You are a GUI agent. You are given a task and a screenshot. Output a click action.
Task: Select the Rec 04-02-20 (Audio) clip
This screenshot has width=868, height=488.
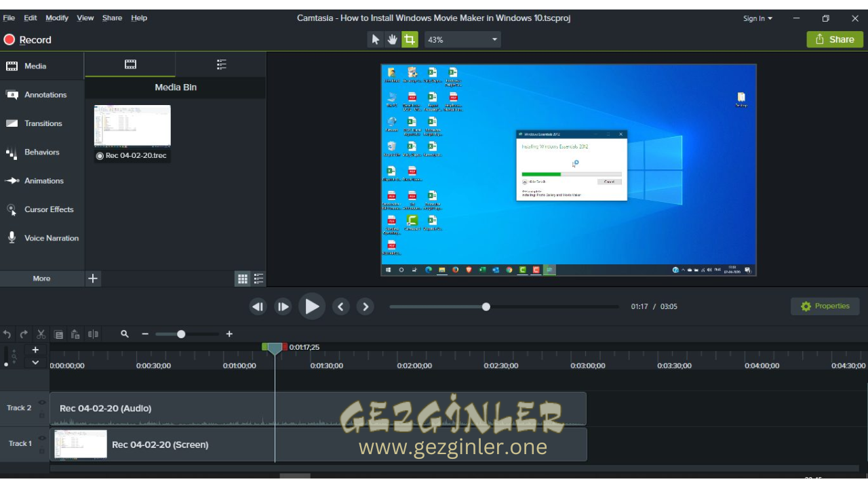click(x=318, y=409)
